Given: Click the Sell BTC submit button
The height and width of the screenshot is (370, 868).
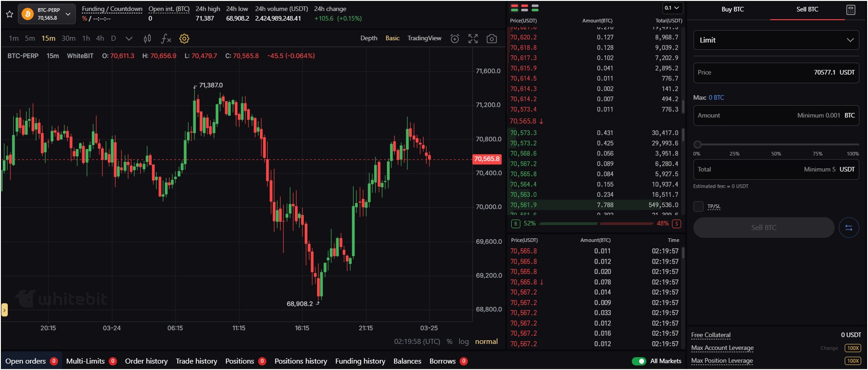Looking at the screenshot, I should [x=764, y=228].
